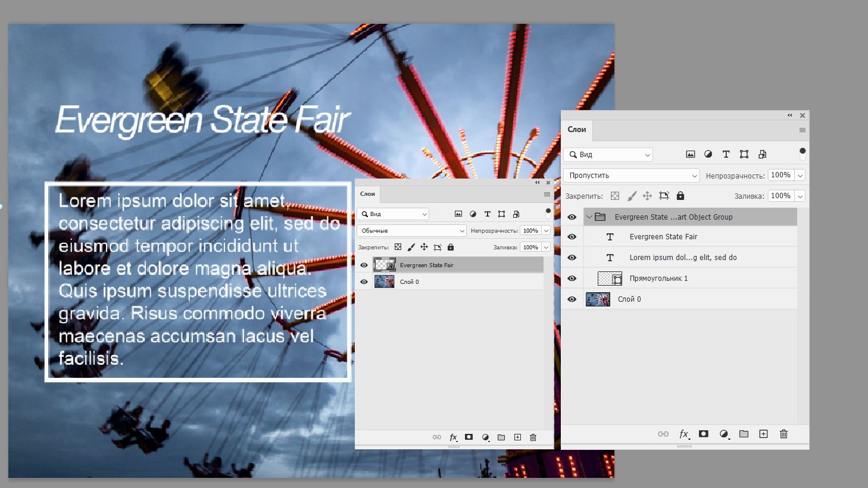The image size is (868, 488).
Task: Delete layer trash icon in small panel
Action: tap(533, 437)
